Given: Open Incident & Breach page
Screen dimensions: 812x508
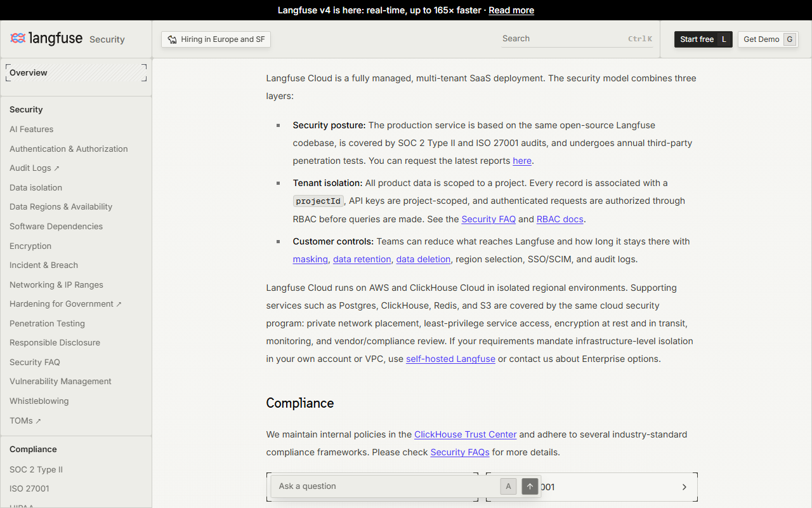Looking at the screenshot, I should (44, 265).
